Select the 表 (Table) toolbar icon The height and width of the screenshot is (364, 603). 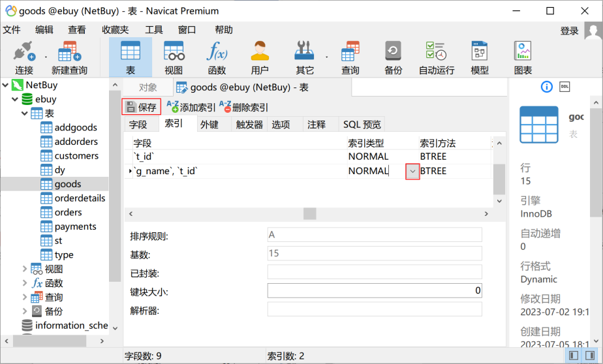point(131,57)
